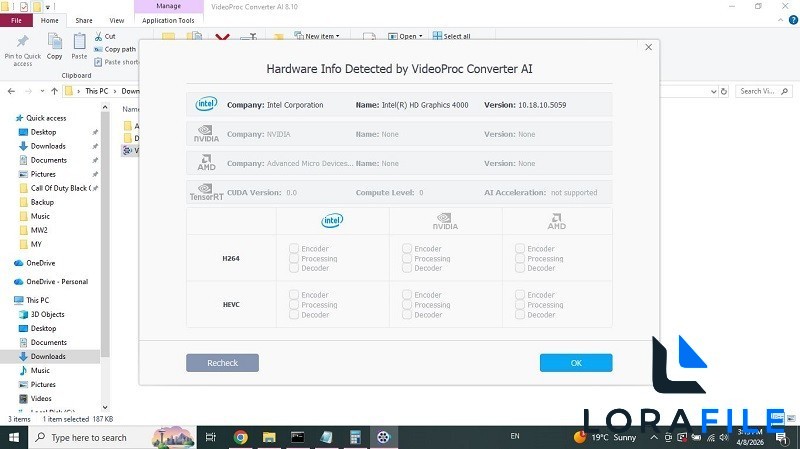Expand the Open dropdown in Explorer ribbon
Viewport: 800px width, 449px height.
(406, 36)
